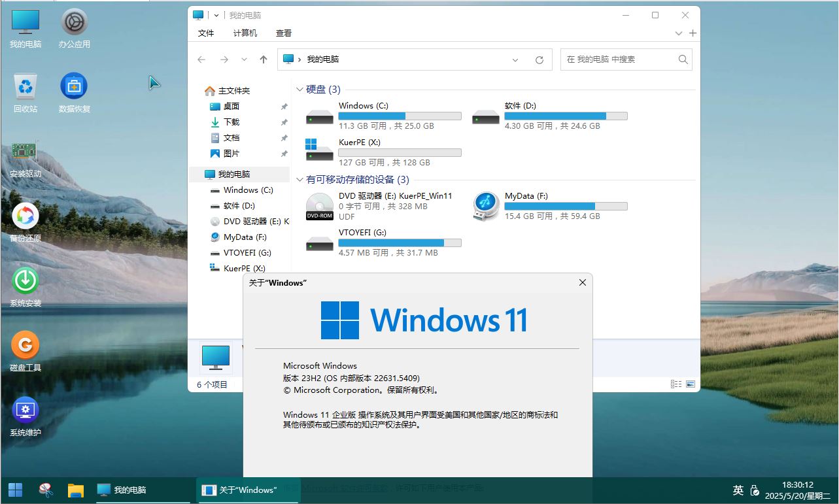Click the magnifier search icon

click(x=683, y=59)
